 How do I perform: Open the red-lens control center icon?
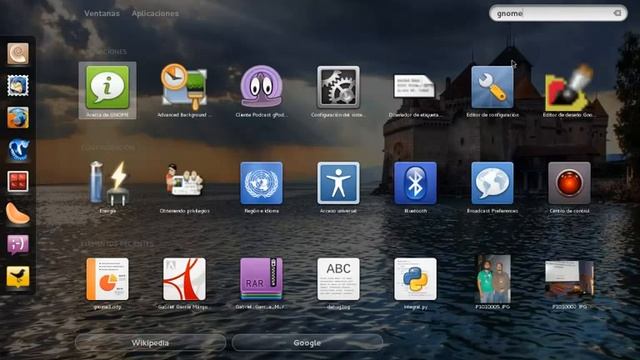point(569,187)
